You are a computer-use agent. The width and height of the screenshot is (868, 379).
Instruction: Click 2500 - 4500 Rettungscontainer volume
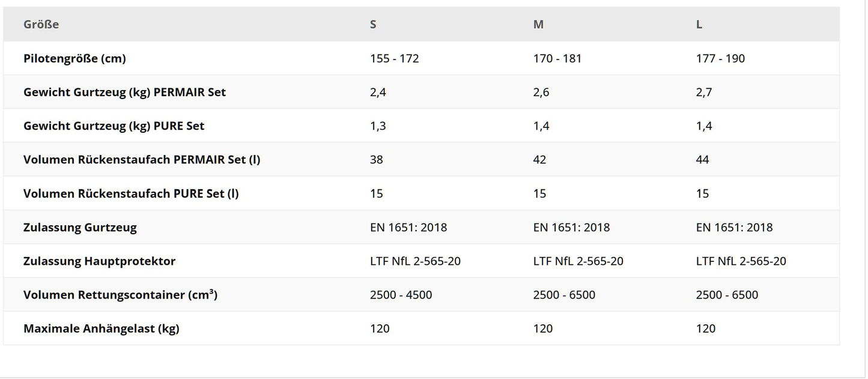(401, 294)
